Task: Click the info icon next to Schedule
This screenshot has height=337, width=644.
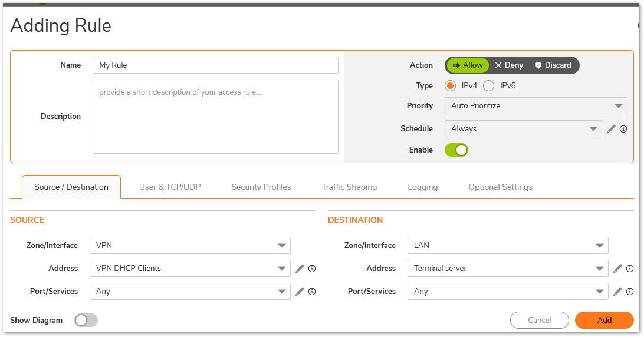Action: point(623,129)
